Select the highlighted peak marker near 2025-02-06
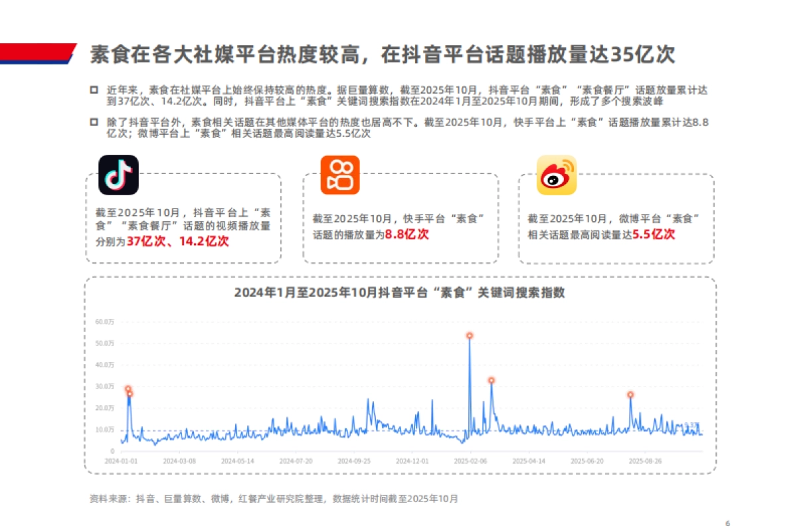797x532 pixels. [470, 335]
